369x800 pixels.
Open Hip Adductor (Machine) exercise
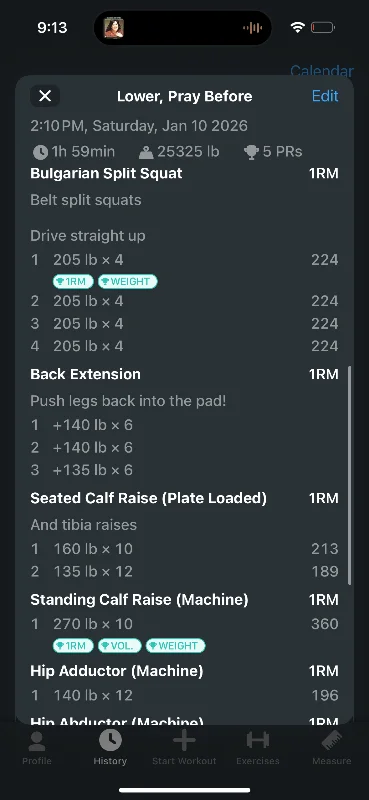[x=117, y=671]
